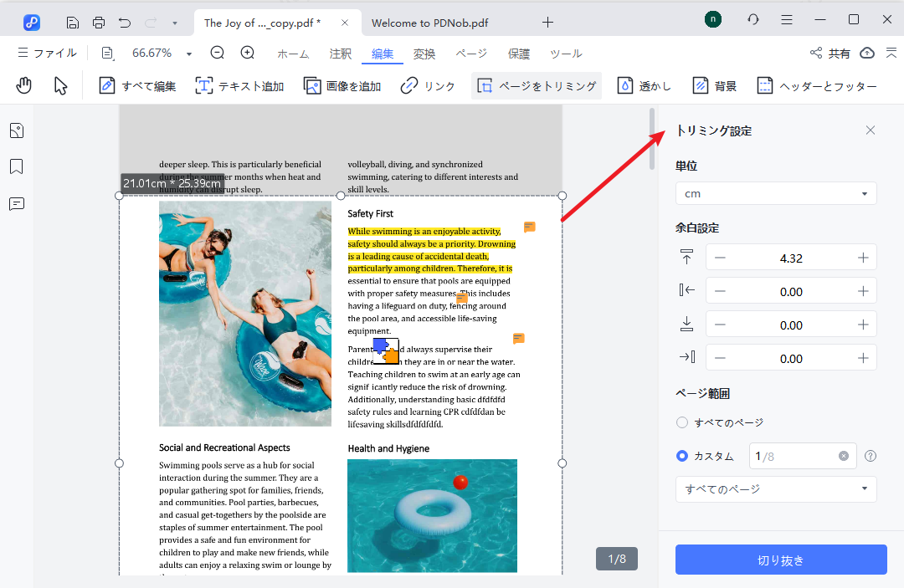
Task: Open the 変換 ribbon tab
Action: coord(424,54)
